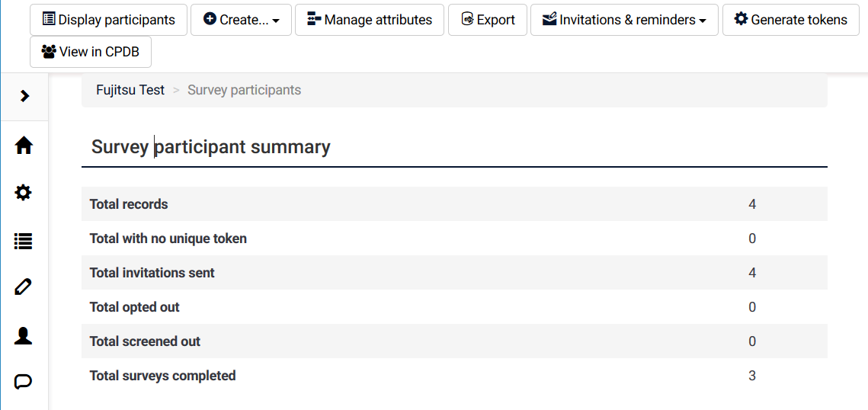Open the participant person icon in the sidebar
The image size is (868, 410).
24,335
